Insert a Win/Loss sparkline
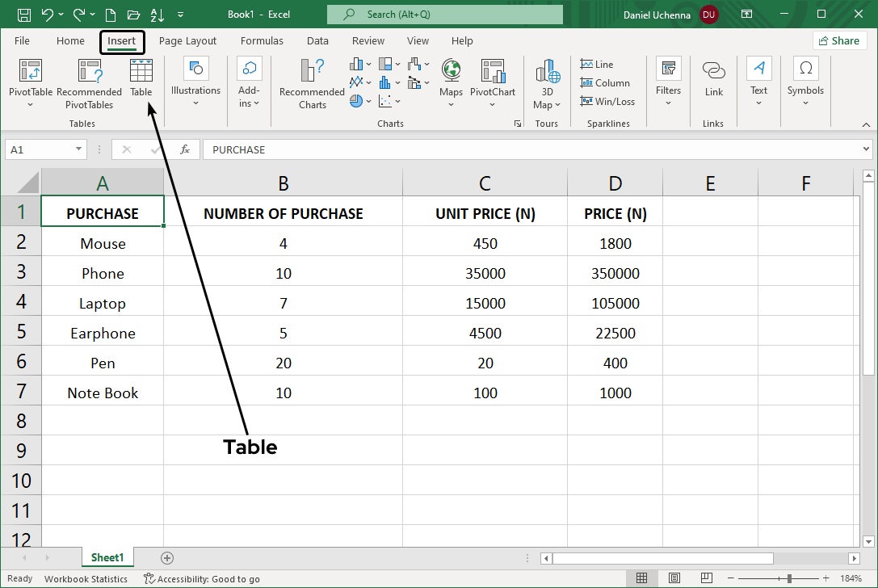878x588 pixels. pyautogui.click(x=607, y=101)
